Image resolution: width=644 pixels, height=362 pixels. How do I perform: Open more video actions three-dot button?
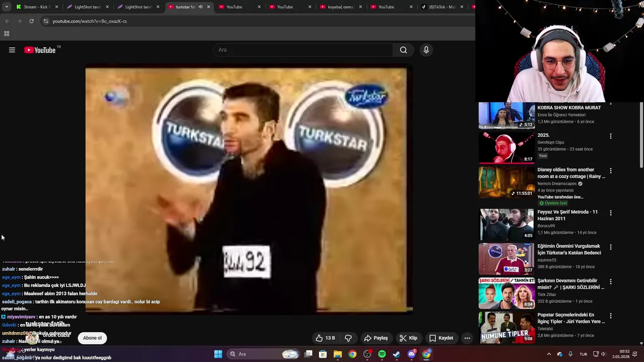point(467,338)
